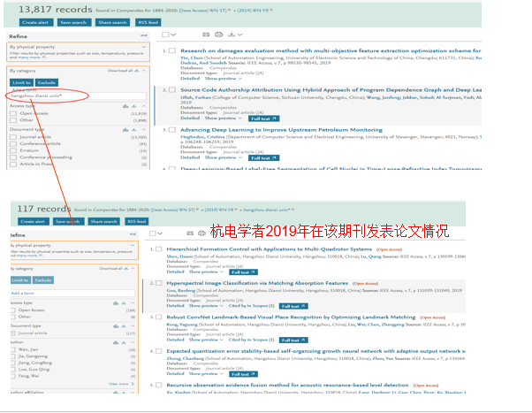
Task: Click Access type download icon in 13,817 records view
Action: tap(134, 106)
